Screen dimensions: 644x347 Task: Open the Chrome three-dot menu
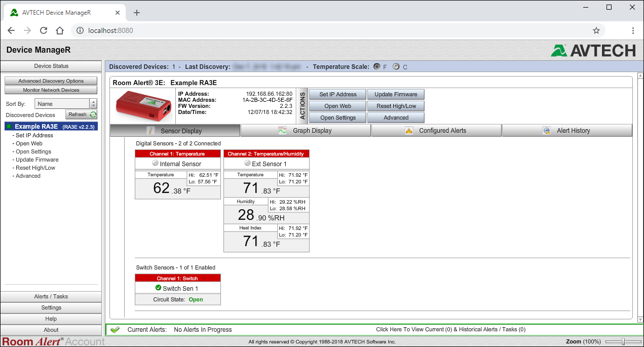[633, 30]
